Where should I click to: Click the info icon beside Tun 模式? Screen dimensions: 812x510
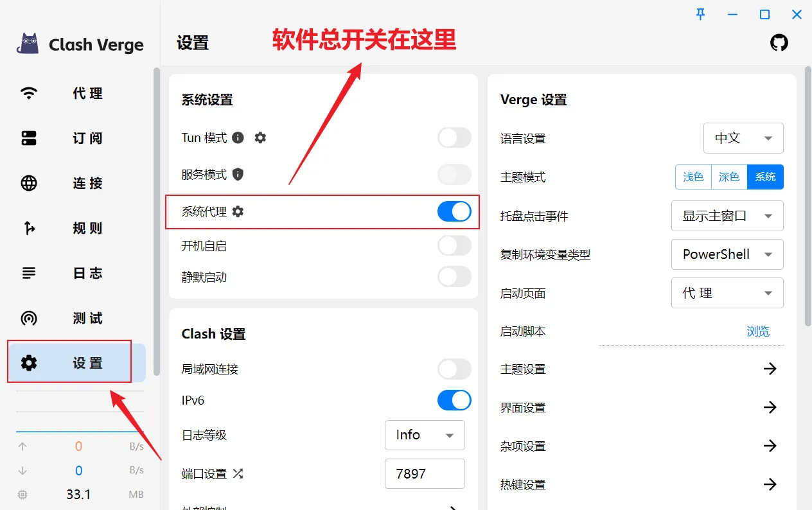click(238, 137)
